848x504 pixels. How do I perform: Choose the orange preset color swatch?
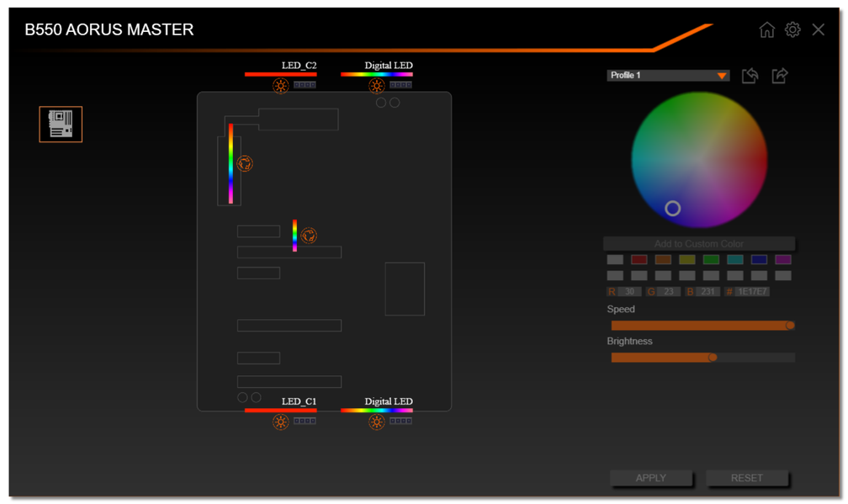pyautogui.click(x=663, y=259)
